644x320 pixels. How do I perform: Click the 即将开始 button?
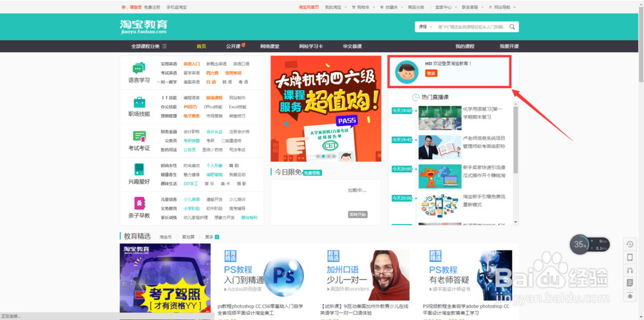point(357,214)
